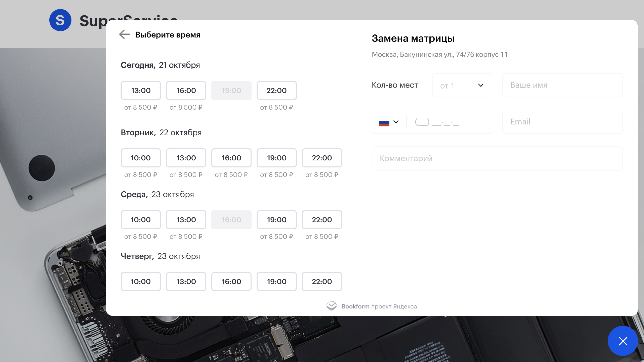
Task: Select 16:00 slot for today 21 октября
Action: click(x=186, y=90)
